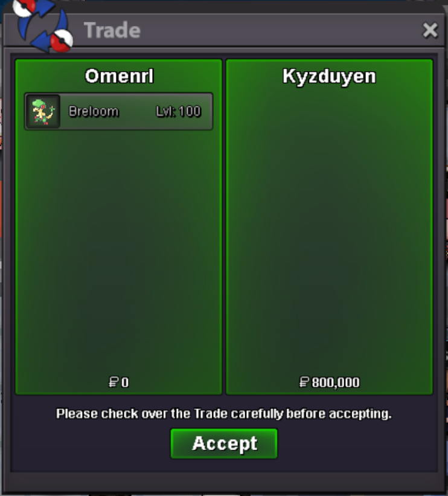Click the Trade title text
The width and height of the screenshot is (448, 496).
(x=112, y=30)
